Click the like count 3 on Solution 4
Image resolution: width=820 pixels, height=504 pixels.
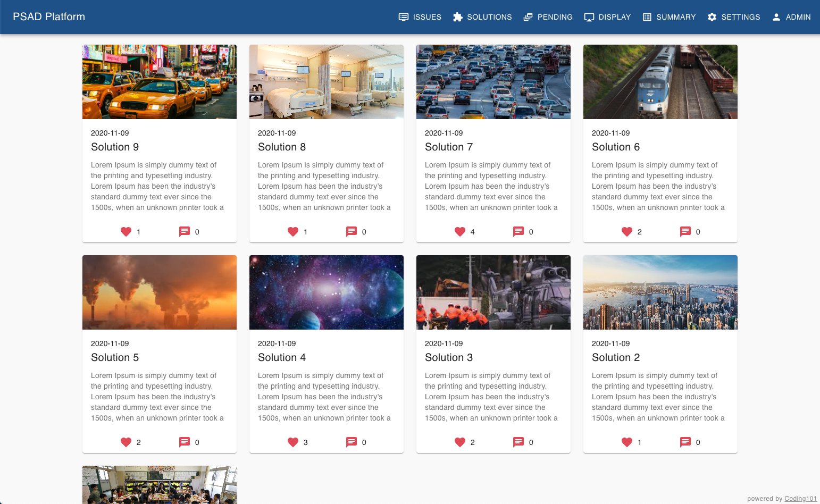(x=306, y=442)
